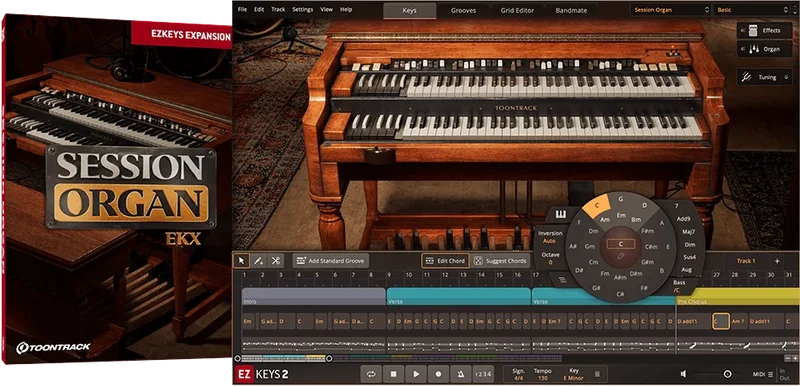Open the Track menu
The image size is (800, 386).
click(278, 10)
